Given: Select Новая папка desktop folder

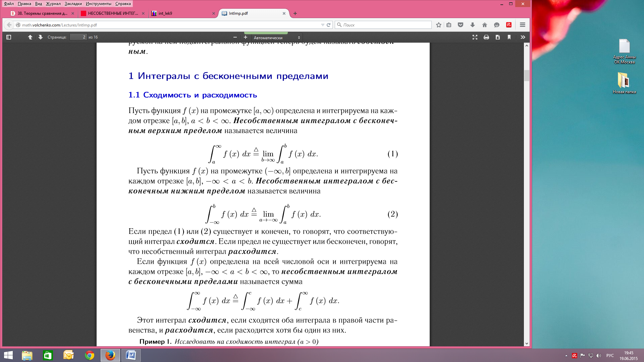Looking at the screenshot, I should click(x=624, y=83).
